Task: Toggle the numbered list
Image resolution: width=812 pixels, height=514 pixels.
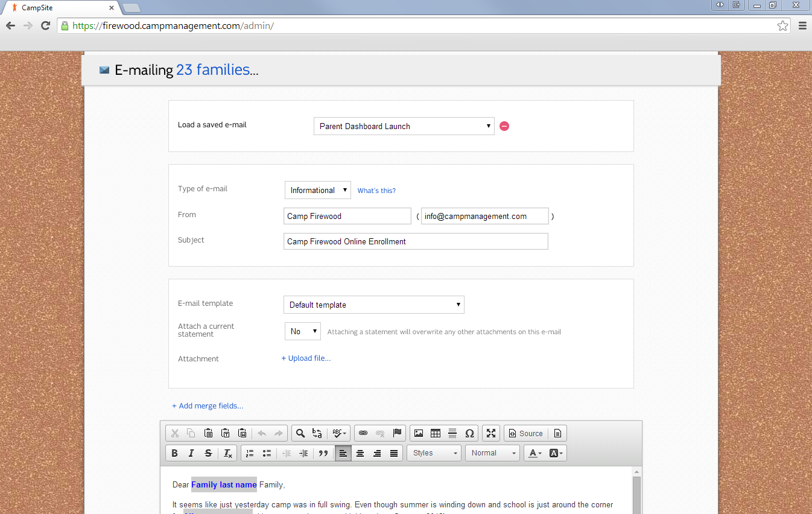Action: (x=250, y=453)
